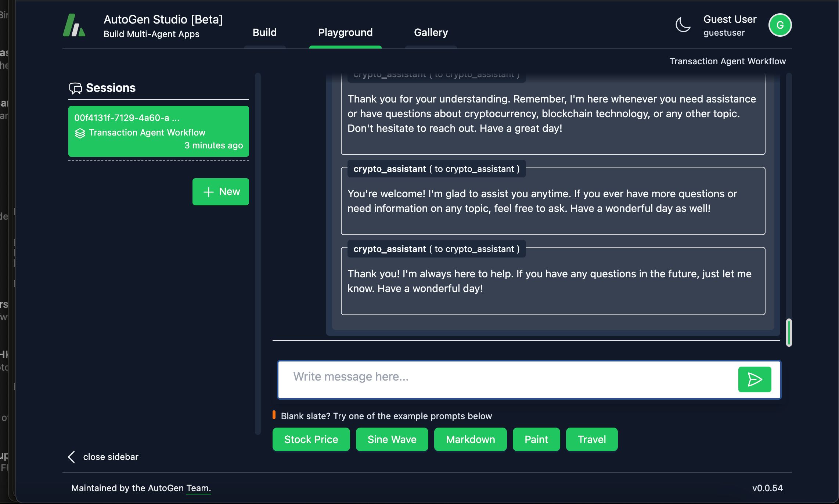Click the 'guestuser' username text
Image resolution: width=839 pixels, height=504 pixels.
[x=724, y=33]
